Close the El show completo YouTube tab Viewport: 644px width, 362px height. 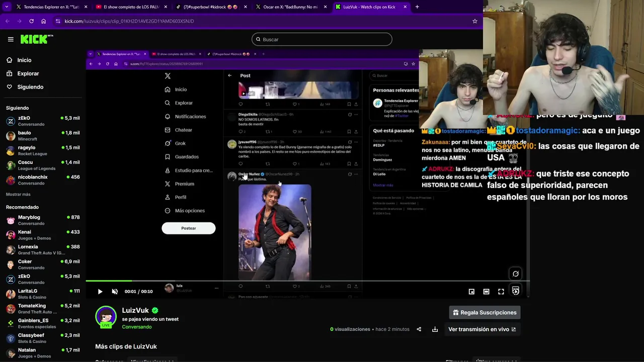(x=165, y=7)
